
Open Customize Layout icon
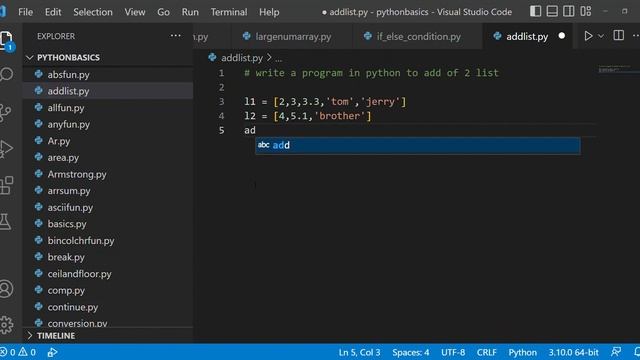point(586,11)
